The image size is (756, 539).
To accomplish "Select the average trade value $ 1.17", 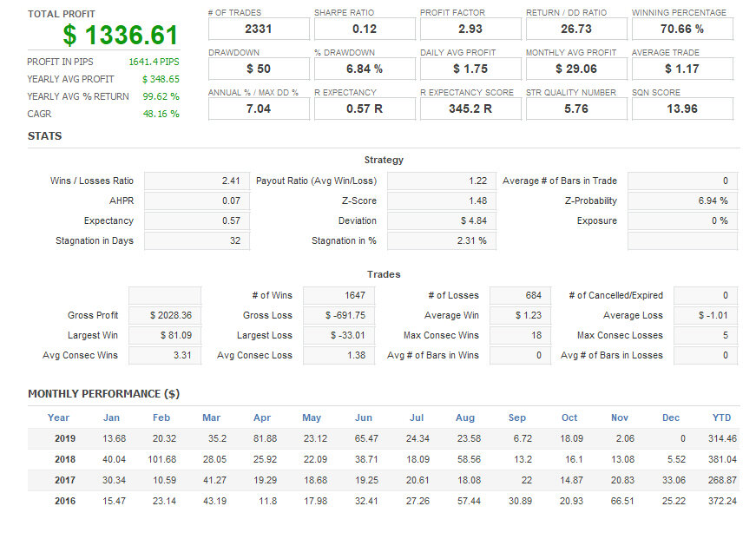I will [682, 69].
